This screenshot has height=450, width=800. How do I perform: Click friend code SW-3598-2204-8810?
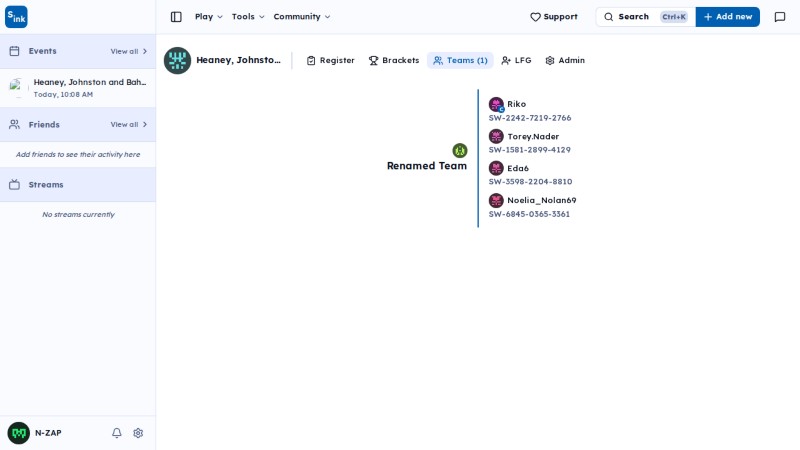coord(531,182)
